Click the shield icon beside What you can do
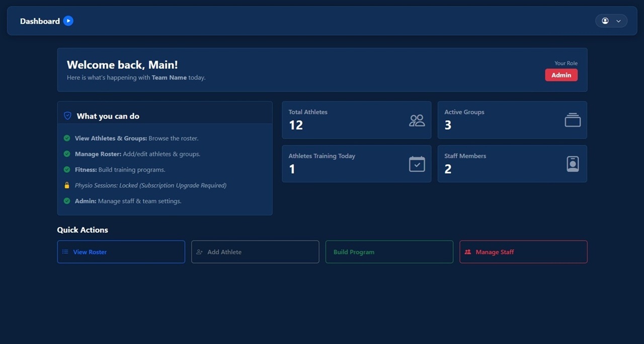Viewport: 644px width, 344px height. pos(67,115)
